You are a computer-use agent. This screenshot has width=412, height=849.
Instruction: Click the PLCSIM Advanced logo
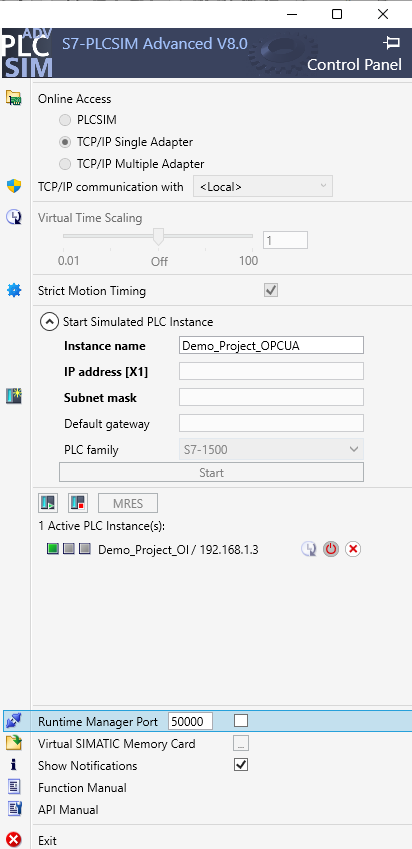click(27, 53)
